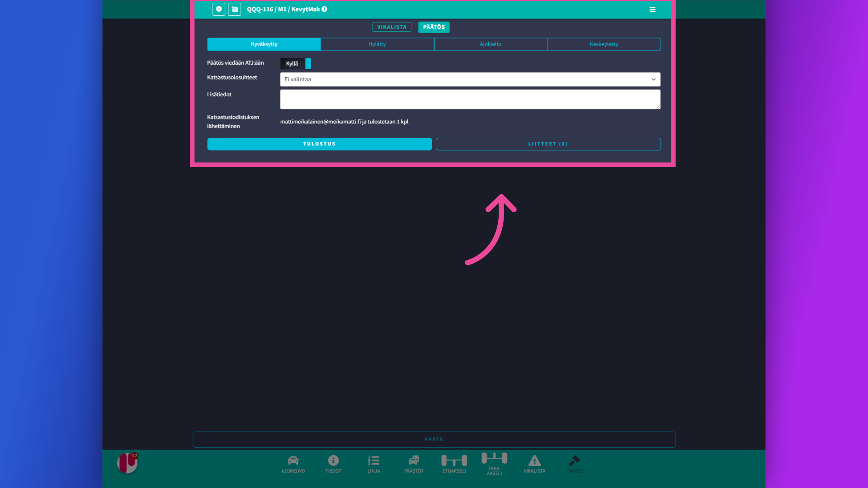Select the Ajokielto decision option
868x488 pixels.
(x=491, y=44)
